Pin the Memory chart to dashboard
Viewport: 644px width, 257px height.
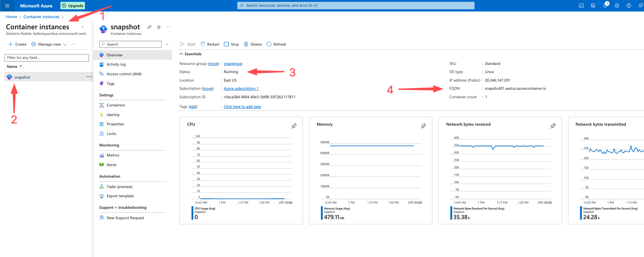(x=423, y=126)
